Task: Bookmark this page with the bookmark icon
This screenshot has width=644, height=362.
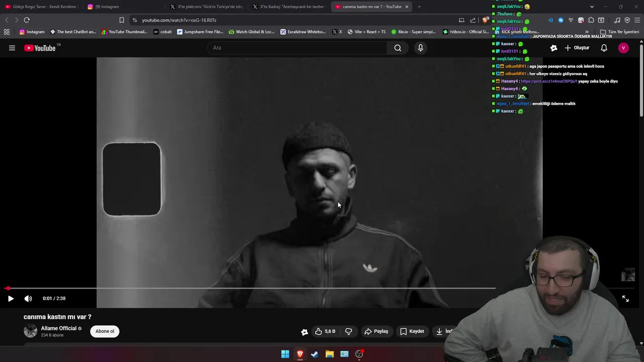Action: click(121, 20)
